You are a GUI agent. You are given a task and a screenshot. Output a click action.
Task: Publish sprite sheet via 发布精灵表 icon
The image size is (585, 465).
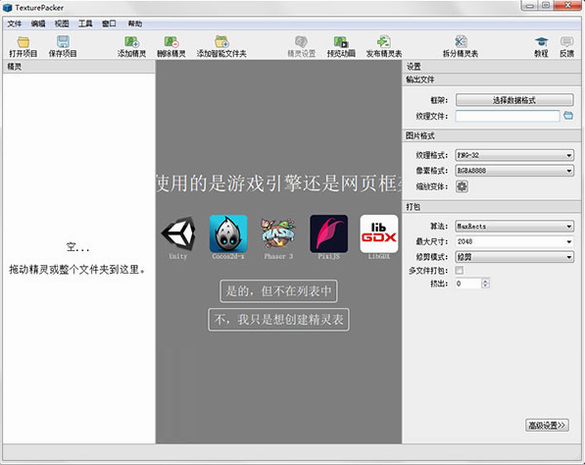(x=384, y=47)
